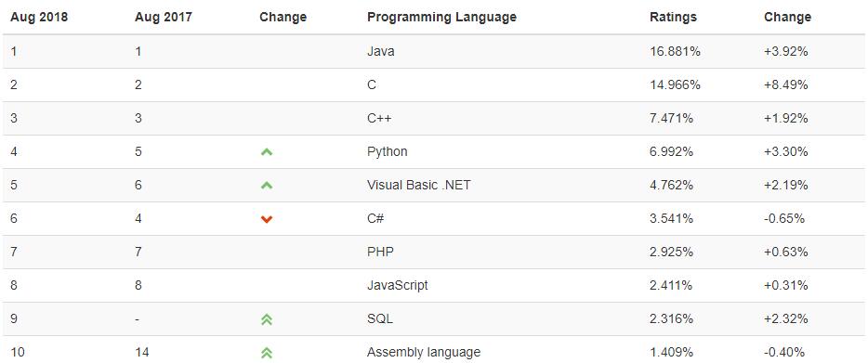Click the Aug 2018 column header

[x=39, y=17]
